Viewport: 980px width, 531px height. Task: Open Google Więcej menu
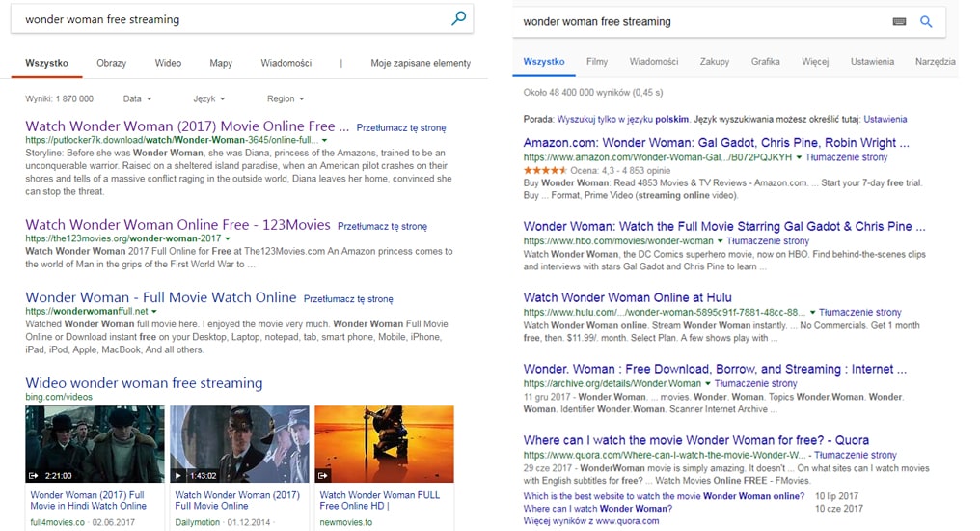point(815,61)
